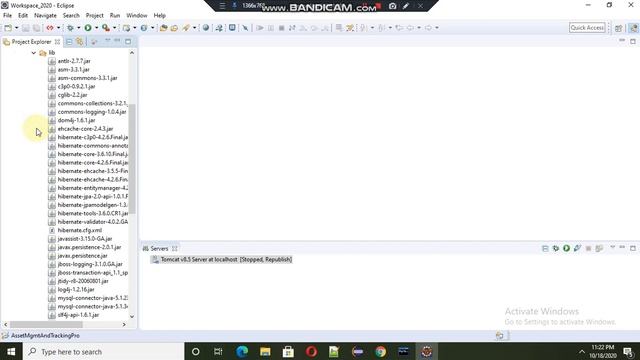
Task: Select hibernate.cfg.xml file in tree
Action: pyautogui.click(x=80, y=230)
